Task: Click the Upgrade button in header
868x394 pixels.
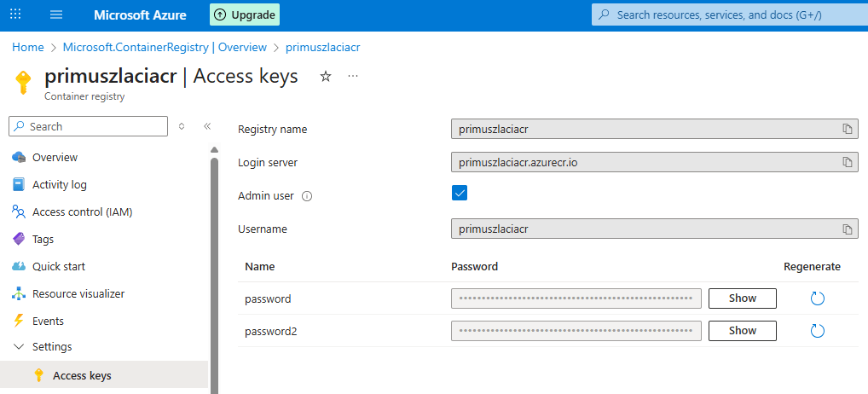Action: click(x=245, y=15)
